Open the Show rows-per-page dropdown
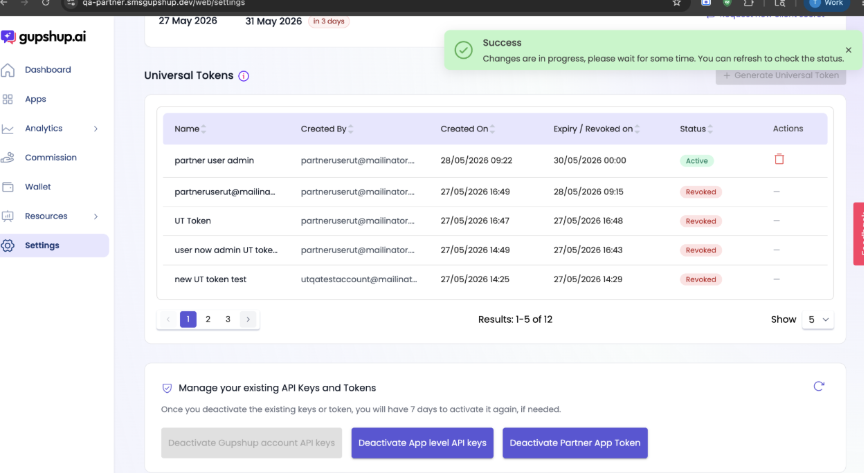 (x=817, y=319)
